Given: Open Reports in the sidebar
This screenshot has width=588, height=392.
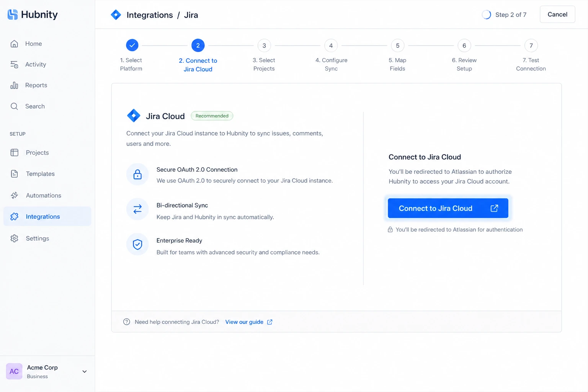Looking at the screenshot, I should [47, 85].
